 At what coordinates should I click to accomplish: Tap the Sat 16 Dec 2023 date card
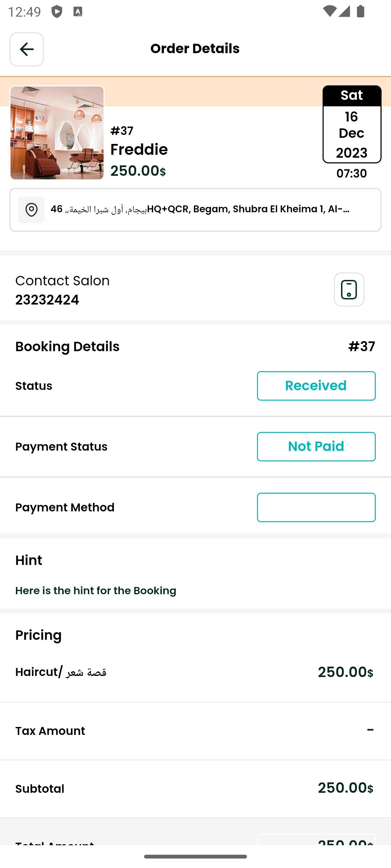click(x=352, y=124)
